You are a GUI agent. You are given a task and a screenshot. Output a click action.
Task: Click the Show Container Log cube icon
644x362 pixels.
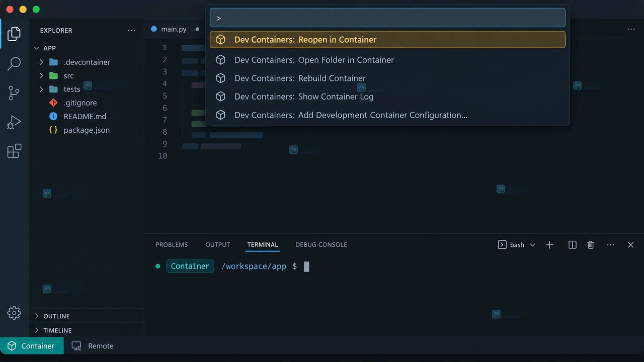220,97
